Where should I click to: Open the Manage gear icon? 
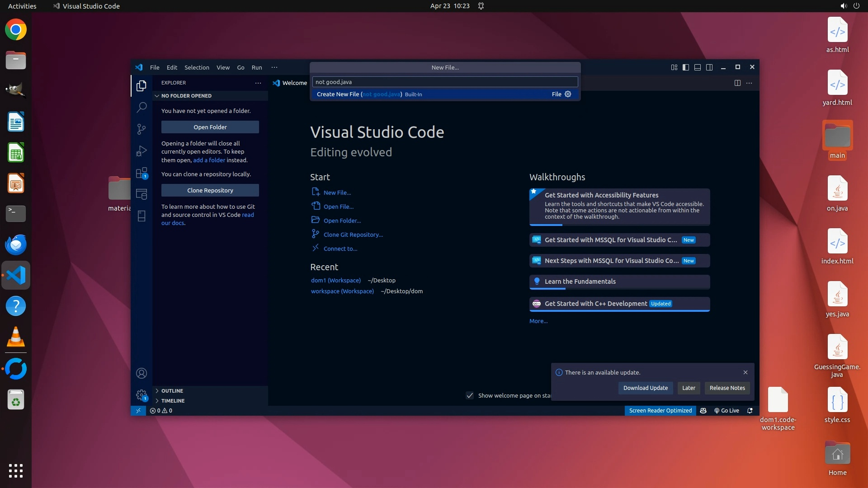click(x=142, y=395)
